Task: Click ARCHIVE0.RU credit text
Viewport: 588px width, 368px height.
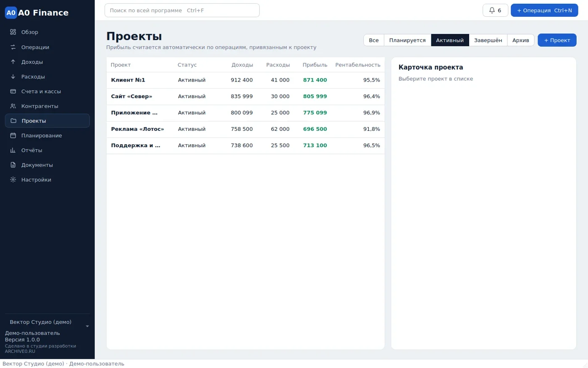Action: pos(20,351)
